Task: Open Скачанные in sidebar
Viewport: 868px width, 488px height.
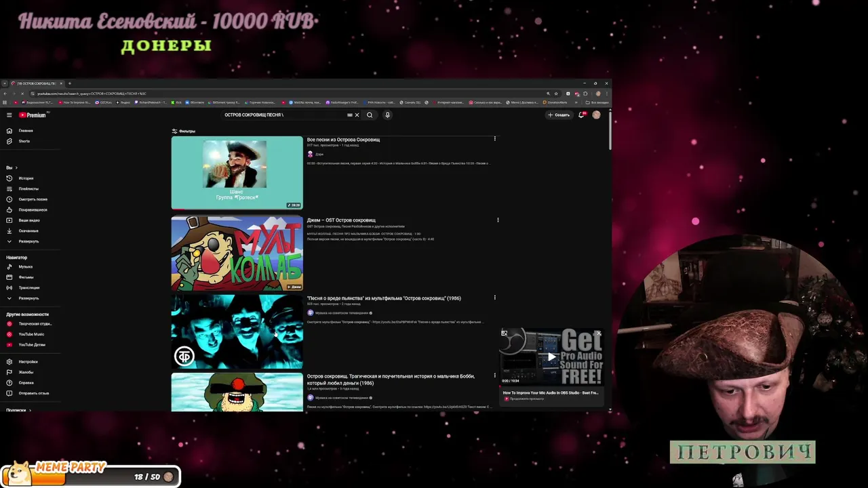Action: pyautogui.click(x=28, y=230)
